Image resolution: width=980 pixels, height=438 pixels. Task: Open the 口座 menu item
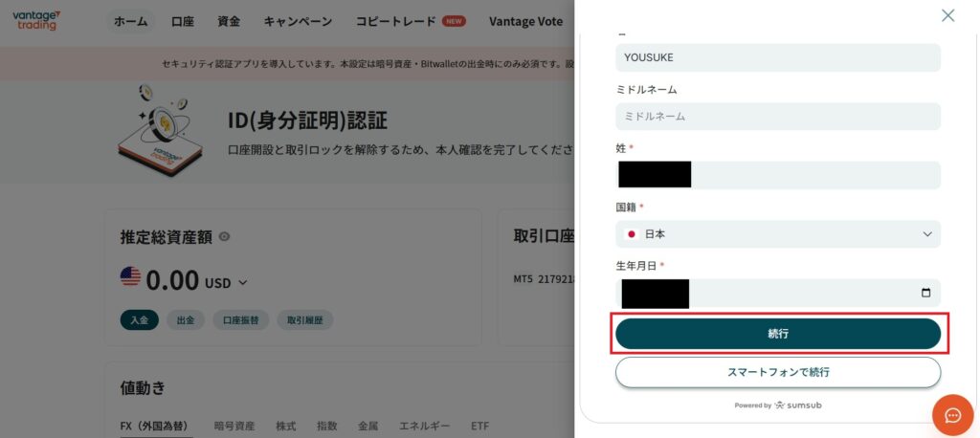click(183, 21)
